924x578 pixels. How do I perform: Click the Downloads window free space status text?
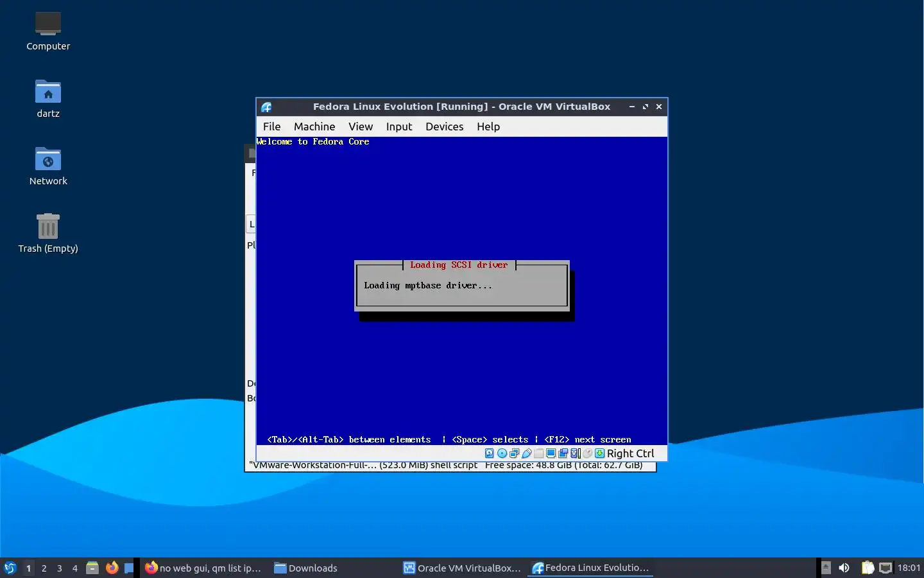pos(564,466)
